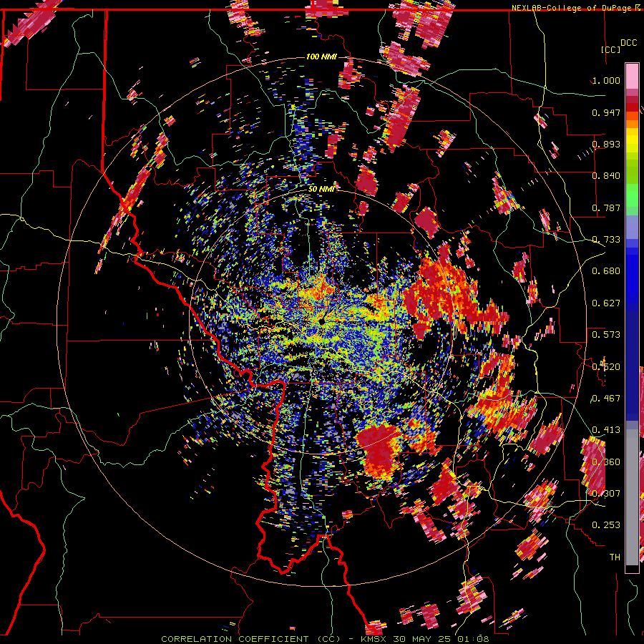The height and width of the screenshot is (644, 644).
Task: Click the bright green segment of the color bar
Action: tap(632, 195)
